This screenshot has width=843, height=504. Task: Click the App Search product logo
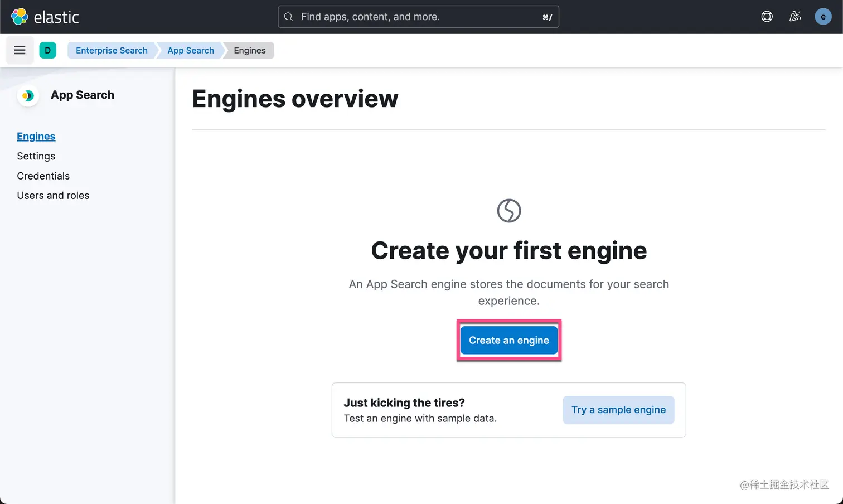(x=28, y=96)
